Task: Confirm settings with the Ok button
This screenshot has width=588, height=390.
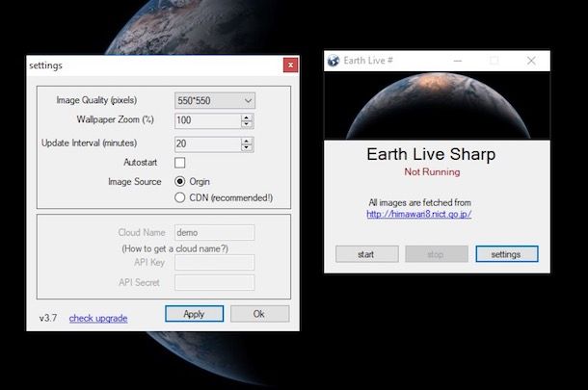Action: click(260, 314)
